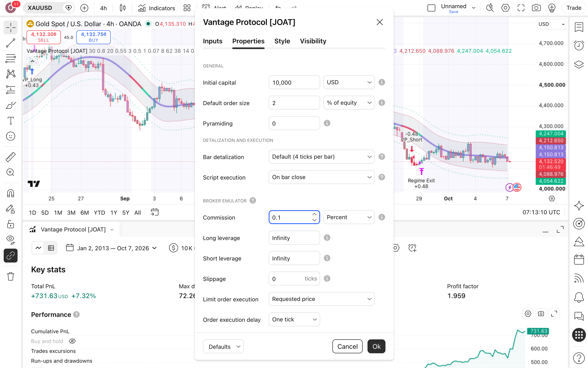Image resolution: width=588 pixels, height=368 pixels.
Task: Open the economic calendar panel
Action: pos(579,259)
